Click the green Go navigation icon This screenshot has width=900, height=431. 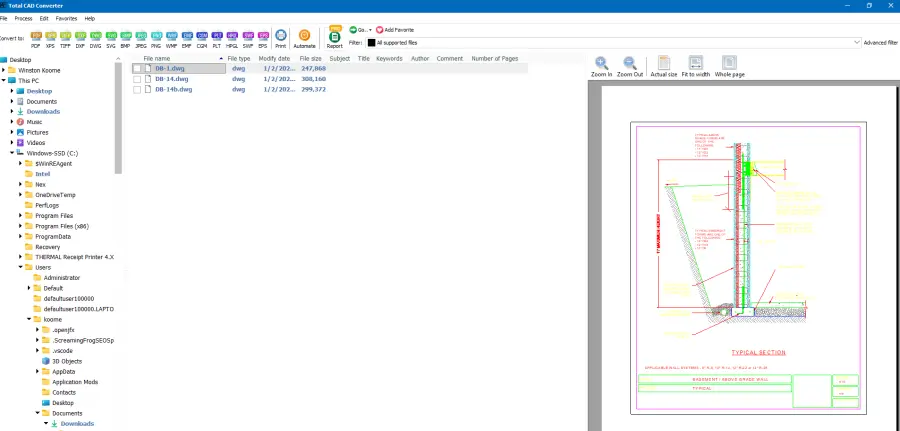click(354, 30)
